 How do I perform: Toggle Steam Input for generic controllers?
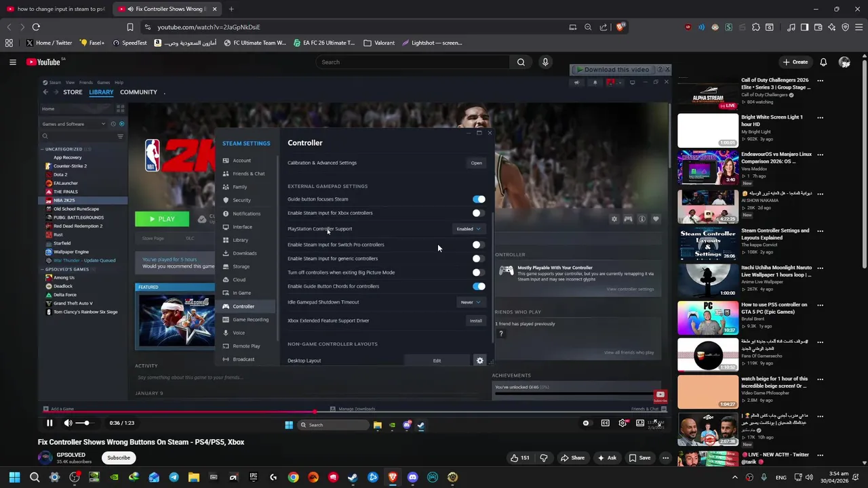pyautogui.click(x=479, y=258)
